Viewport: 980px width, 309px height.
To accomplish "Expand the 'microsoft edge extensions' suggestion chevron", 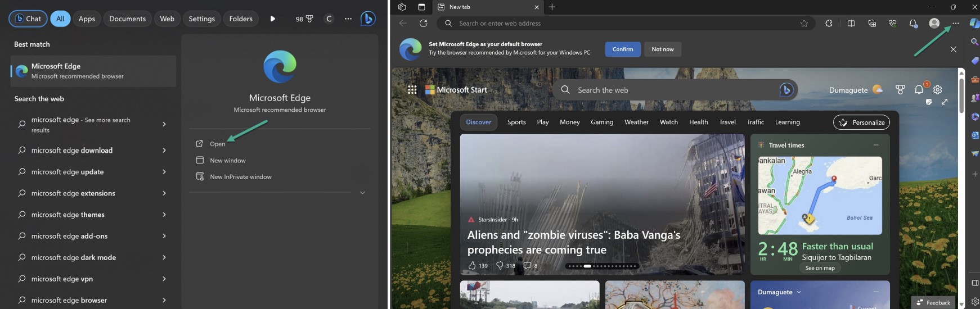I will pos(164,193).
